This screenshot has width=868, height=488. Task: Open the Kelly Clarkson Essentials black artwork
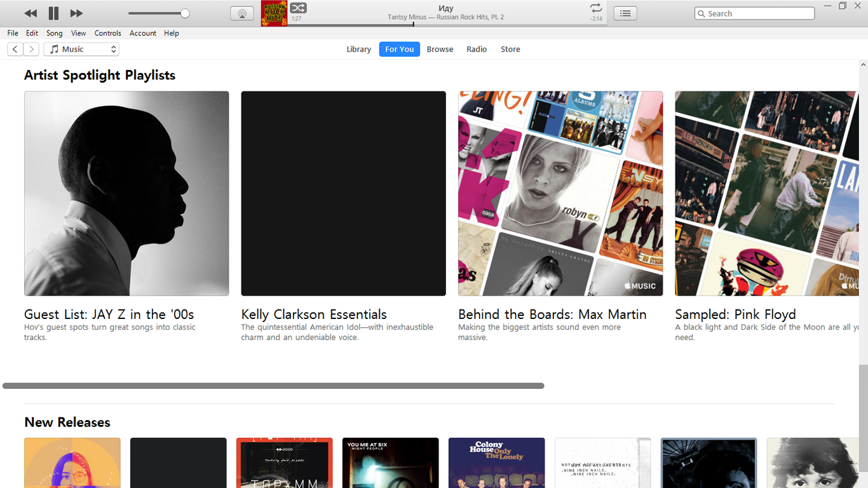point(343,193)
